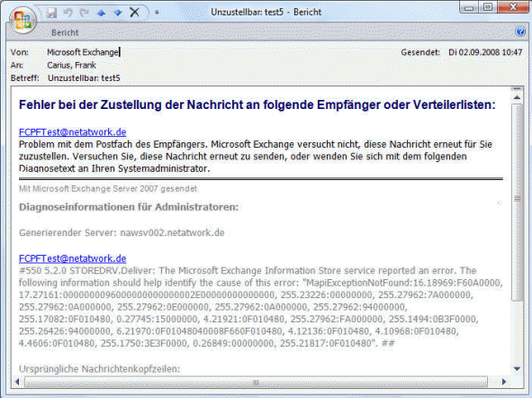Click the subject Unzustellbar: test5

click(x=84, y=78)
